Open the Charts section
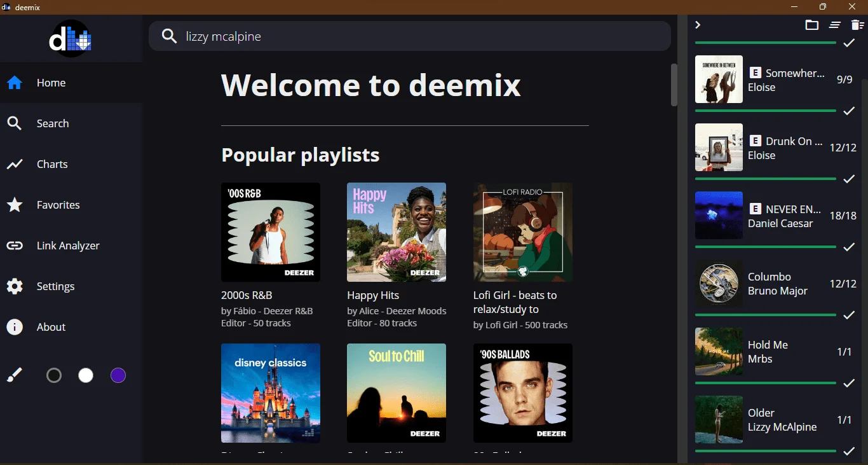The image size is (868, 465). click(71, 164)
